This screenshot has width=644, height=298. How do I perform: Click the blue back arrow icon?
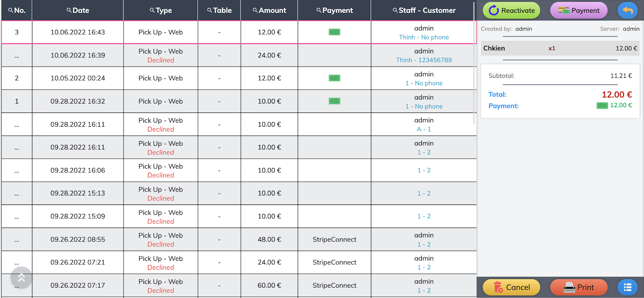[627, 10]
